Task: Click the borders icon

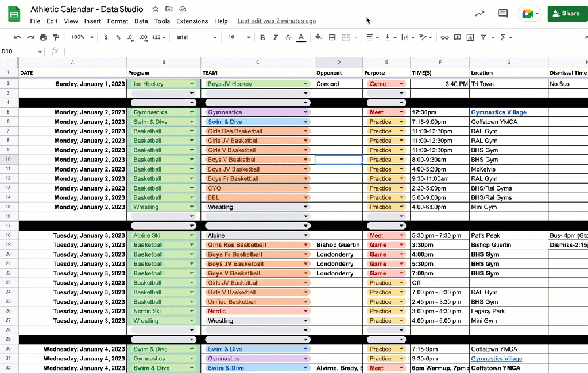Action: coord(332,37)
